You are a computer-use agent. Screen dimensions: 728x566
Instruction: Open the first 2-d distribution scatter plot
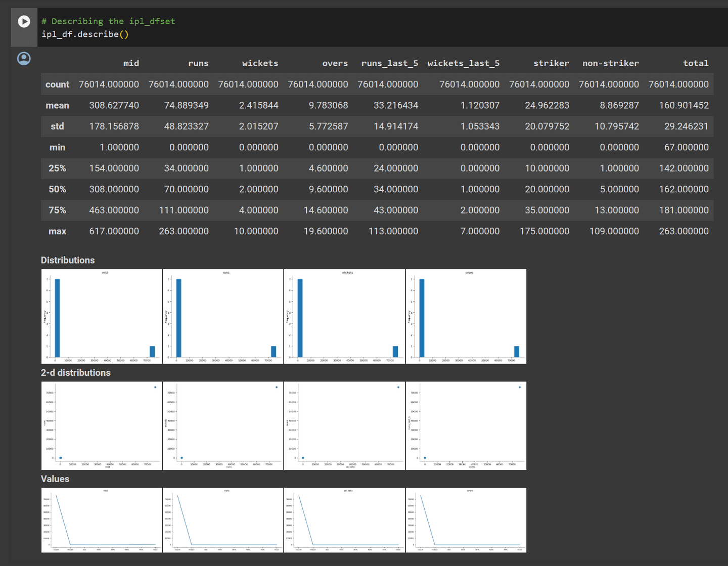pyautogui.click(x=102, y=426)
